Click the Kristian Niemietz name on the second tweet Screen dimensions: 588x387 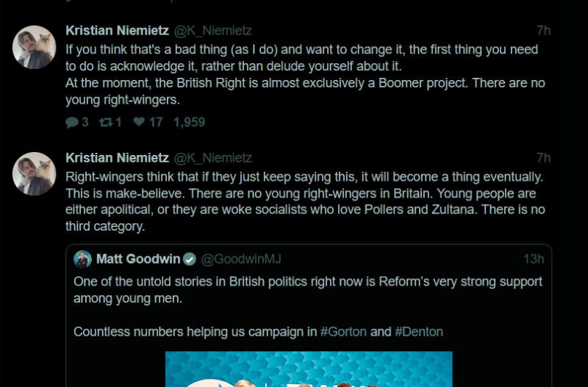[x=117, y=158]
